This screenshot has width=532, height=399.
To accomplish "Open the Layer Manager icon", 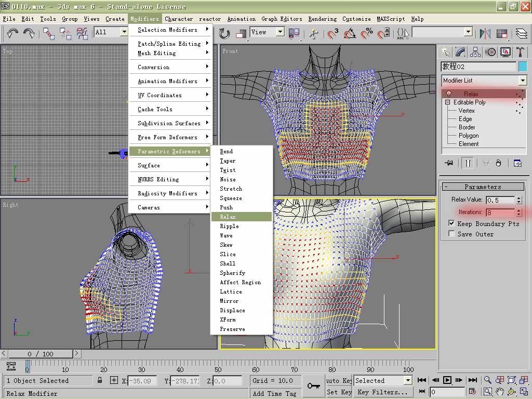I will [522, 34].
